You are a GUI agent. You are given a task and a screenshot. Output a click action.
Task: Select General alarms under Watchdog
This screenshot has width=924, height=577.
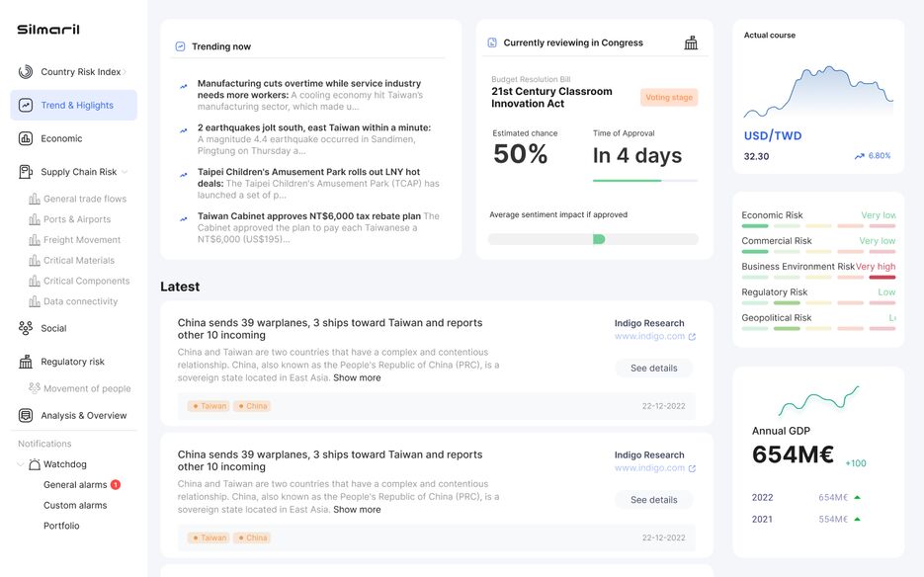pyautogui.click(x=75, y=484)
